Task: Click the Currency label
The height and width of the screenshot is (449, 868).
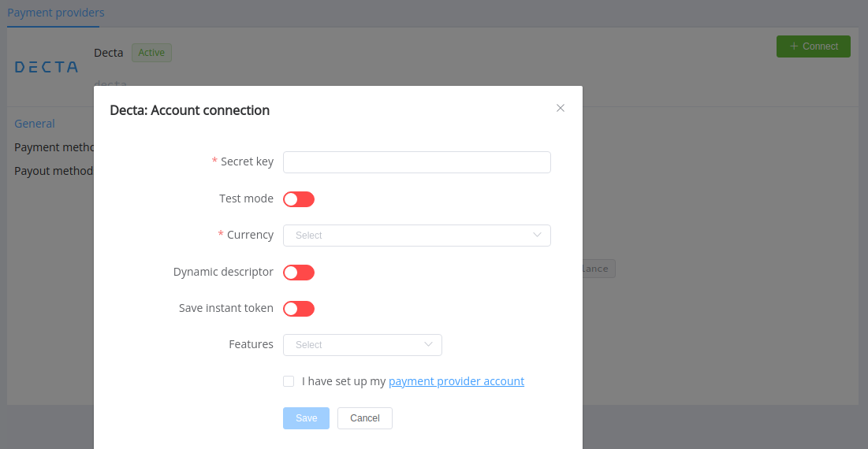Action: 250,235
